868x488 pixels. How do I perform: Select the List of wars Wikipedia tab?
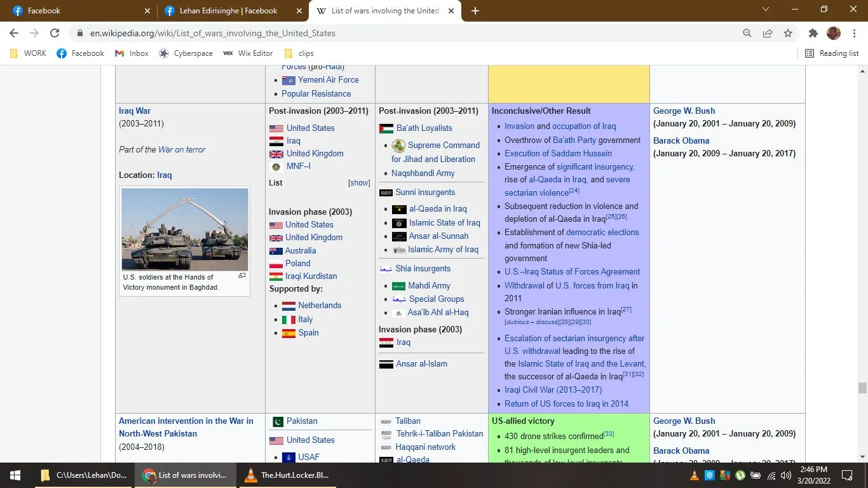tap(384, 11)
